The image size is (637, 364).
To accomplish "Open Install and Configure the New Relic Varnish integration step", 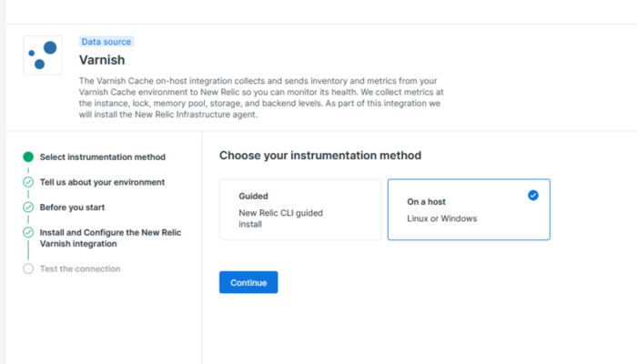I will tap(110, 238).
